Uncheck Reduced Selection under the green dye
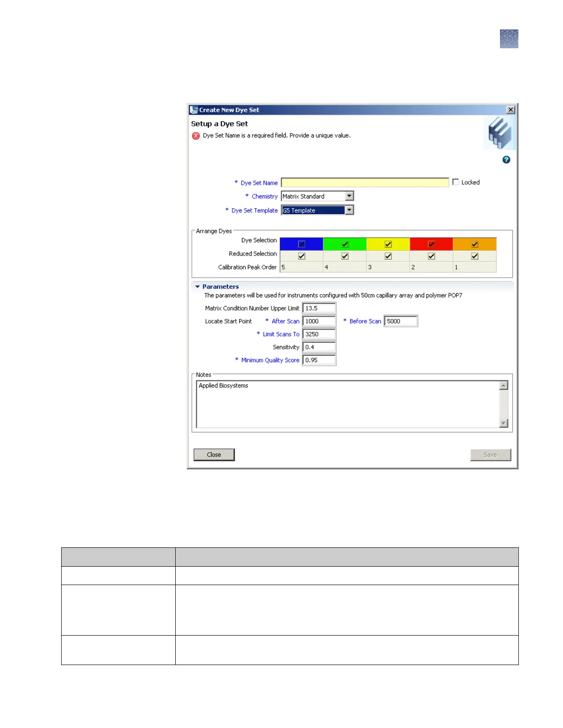This screenshot has width=563, height=728. (345, 256)
